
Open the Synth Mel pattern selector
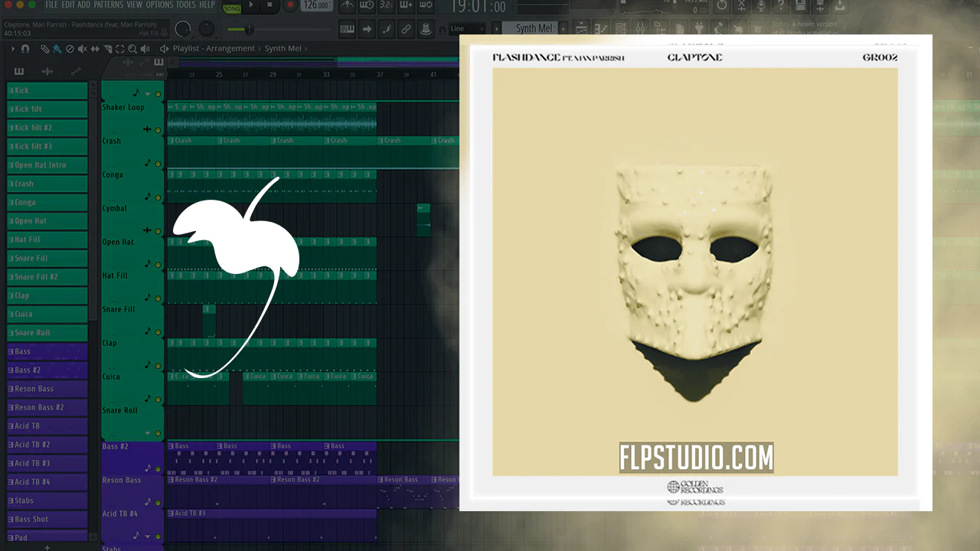[528, 29]
